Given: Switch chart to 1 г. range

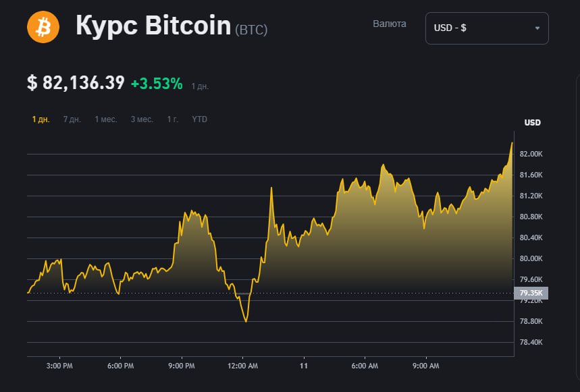Looking at the screenshot, I should tap(172, 119).
